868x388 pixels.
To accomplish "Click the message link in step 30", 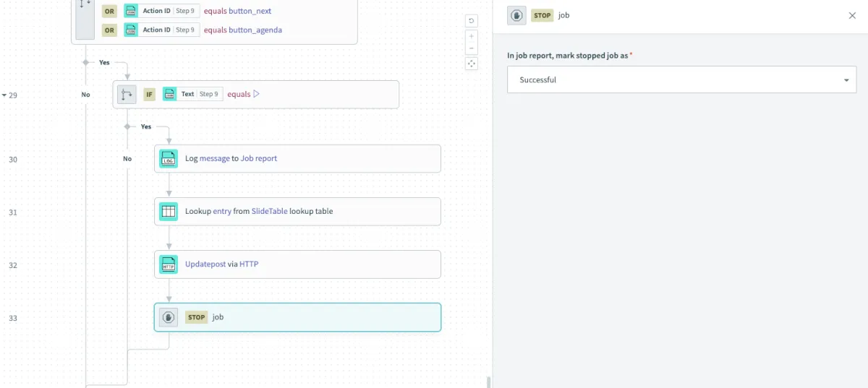I will point(214,158).
